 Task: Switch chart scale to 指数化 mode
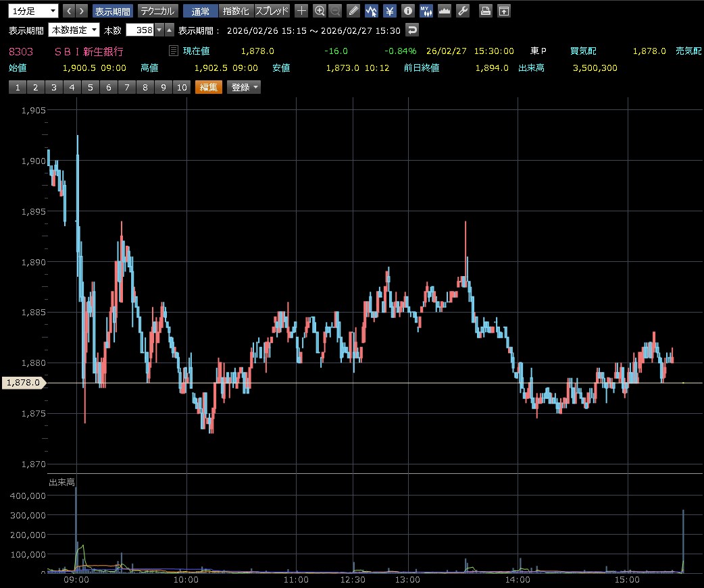(x=236, y=11)
